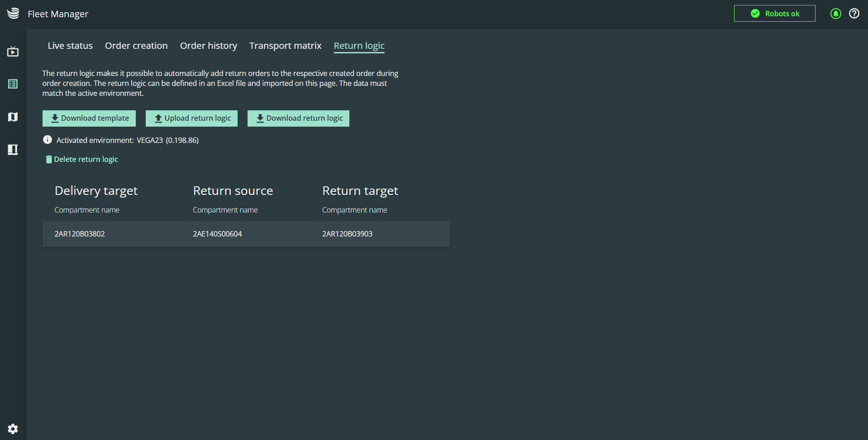The height and width of the screenshot is (440, 868).
Task: Click the Fleet Manager logo icon
Action: coord(13,14)
